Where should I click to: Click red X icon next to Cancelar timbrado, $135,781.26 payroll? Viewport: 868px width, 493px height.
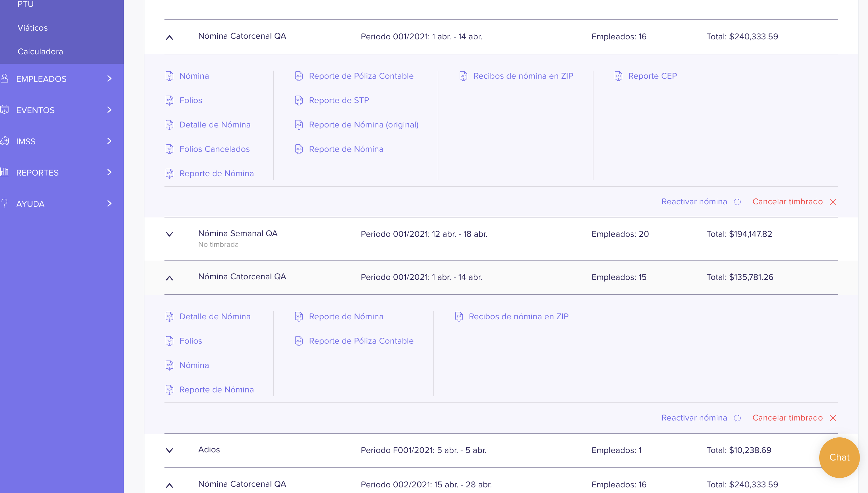pos(833,418)
